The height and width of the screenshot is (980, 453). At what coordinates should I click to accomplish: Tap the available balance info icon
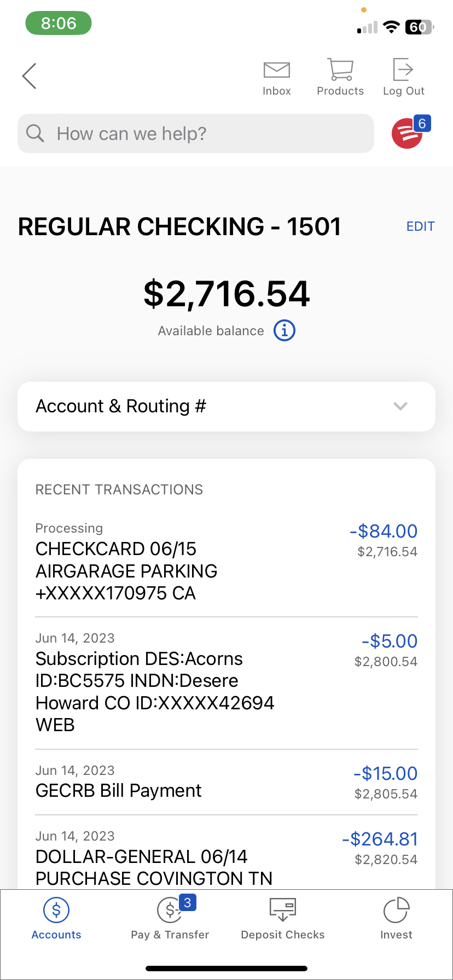(x=284, y=330)
